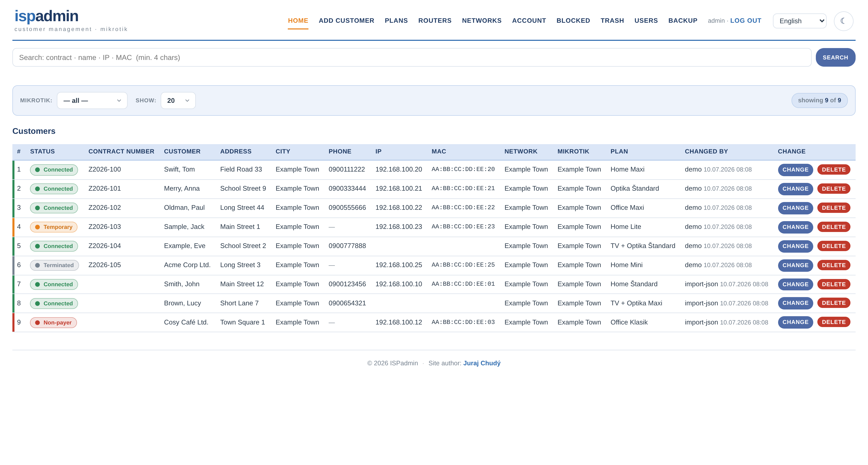
Task: Click IP address 192.168.100.25
Action: pyautogui.click(x=399, y=265)
